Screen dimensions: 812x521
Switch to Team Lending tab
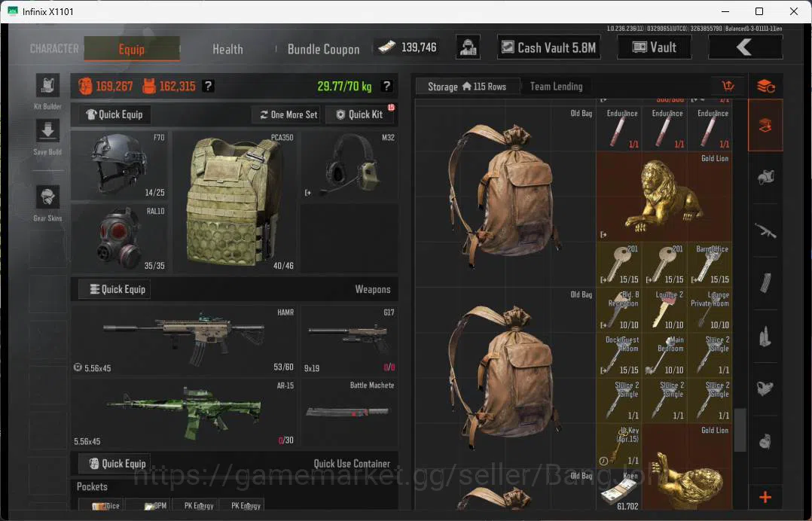(556, 87)
